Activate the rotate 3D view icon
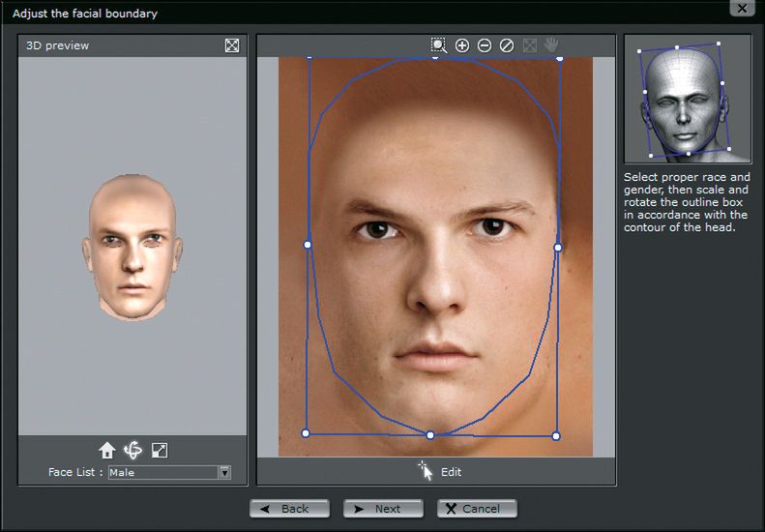This screenshot has height=532, width=765. 133,450
